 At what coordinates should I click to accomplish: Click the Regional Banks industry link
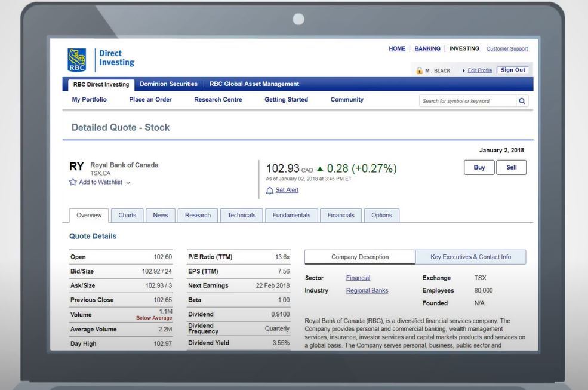tap(367, 290)
